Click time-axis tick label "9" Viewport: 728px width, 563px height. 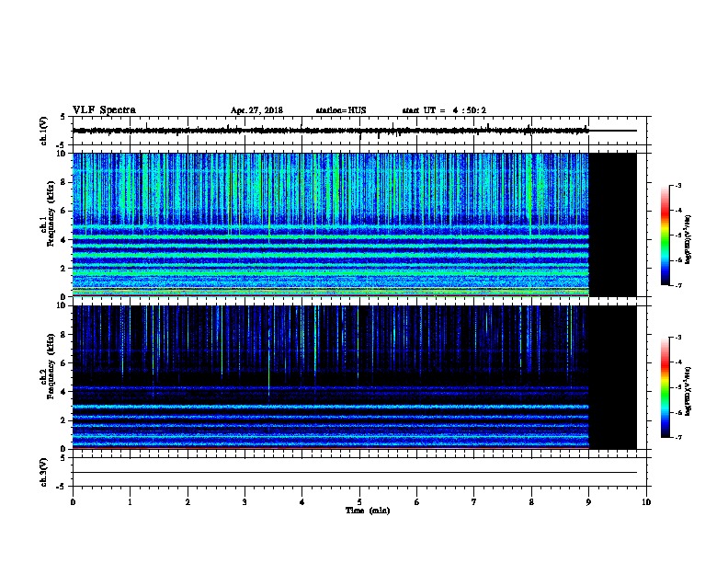[588, 502]
